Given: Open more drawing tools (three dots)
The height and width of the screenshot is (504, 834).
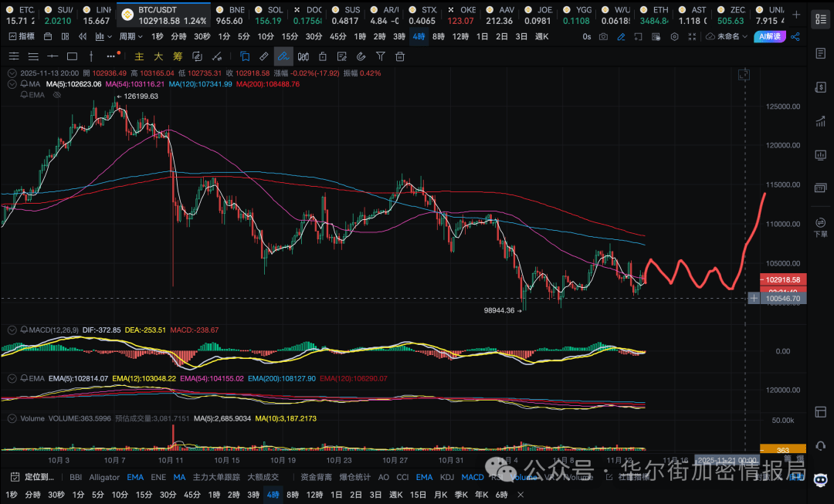Looking at the screenshot, I should coord(110,56).
